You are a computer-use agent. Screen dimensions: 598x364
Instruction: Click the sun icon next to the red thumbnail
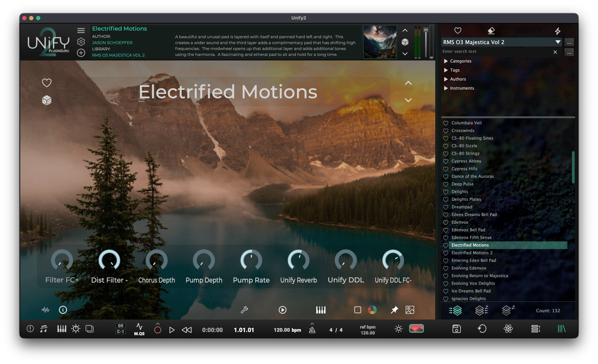coord(398,329)
